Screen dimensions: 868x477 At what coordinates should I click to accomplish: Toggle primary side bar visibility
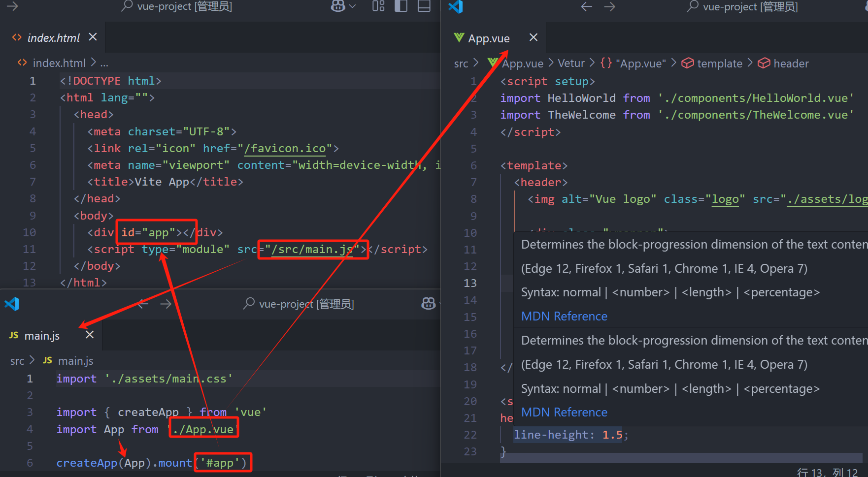[x=401, y=6]
